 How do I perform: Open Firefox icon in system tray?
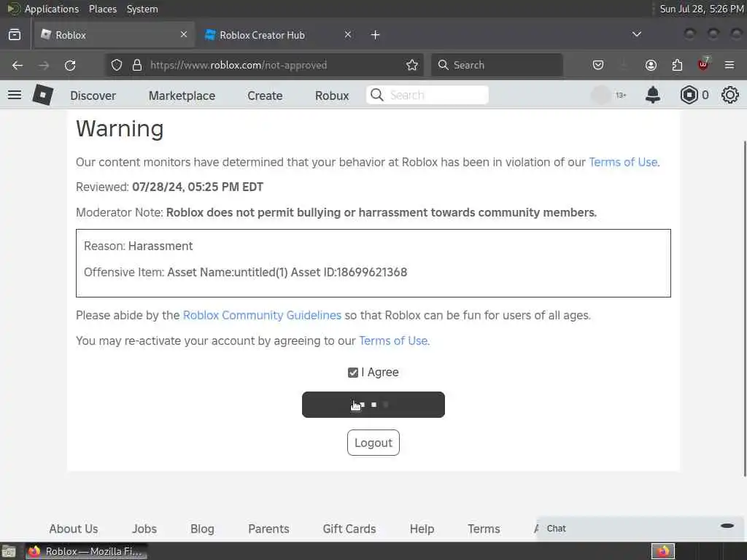pyautogui.click(x=663, y=551)
